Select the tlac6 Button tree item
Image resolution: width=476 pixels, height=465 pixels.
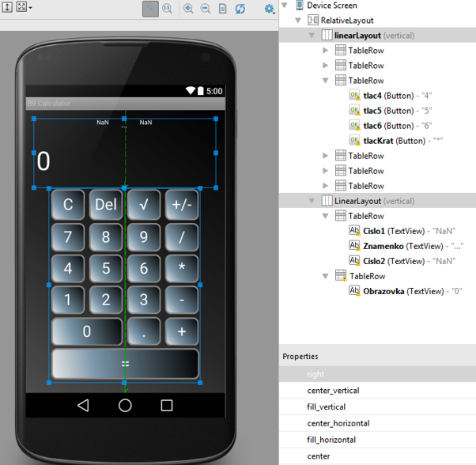pyautogui.click(x=398, y=126)
